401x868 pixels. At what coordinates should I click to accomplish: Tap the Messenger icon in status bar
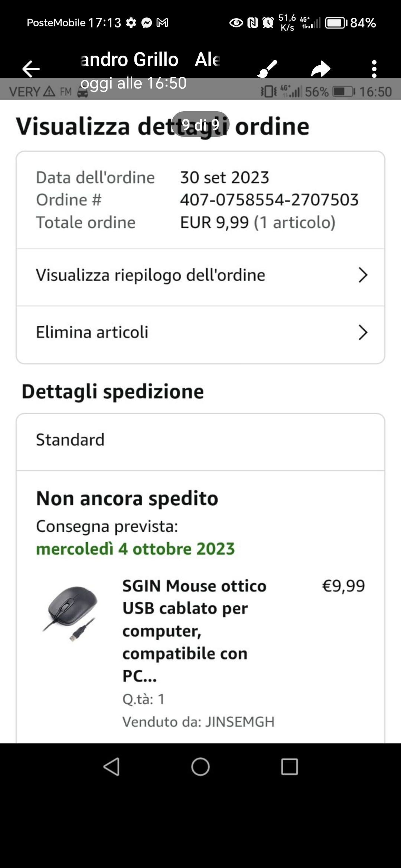[x=147, y=23]
